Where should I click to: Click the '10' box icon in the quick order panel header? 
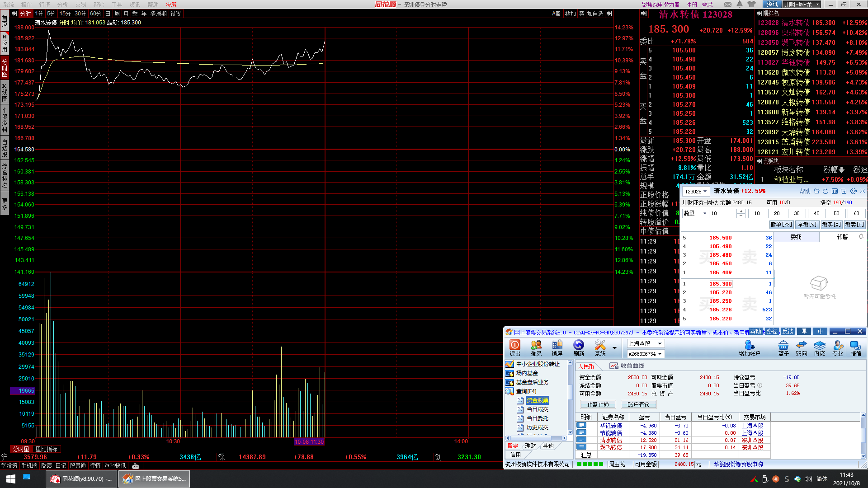tap(835, 191)
